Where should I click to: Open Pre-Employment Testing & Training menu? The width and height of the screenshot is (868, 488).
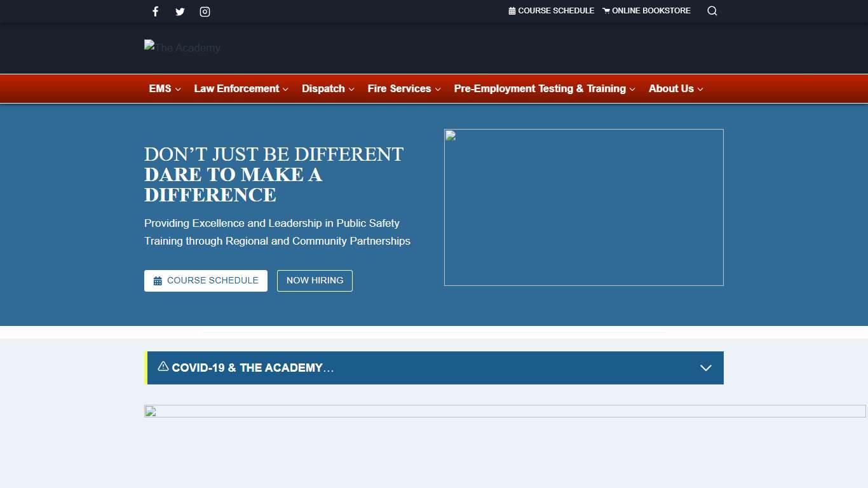click(545, 89)
